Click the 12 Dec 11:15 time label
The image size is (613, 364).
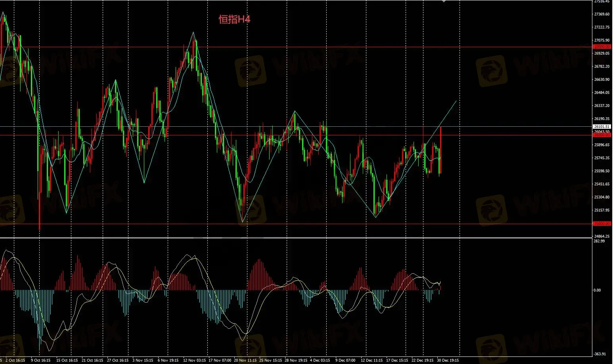click(372, 360)
